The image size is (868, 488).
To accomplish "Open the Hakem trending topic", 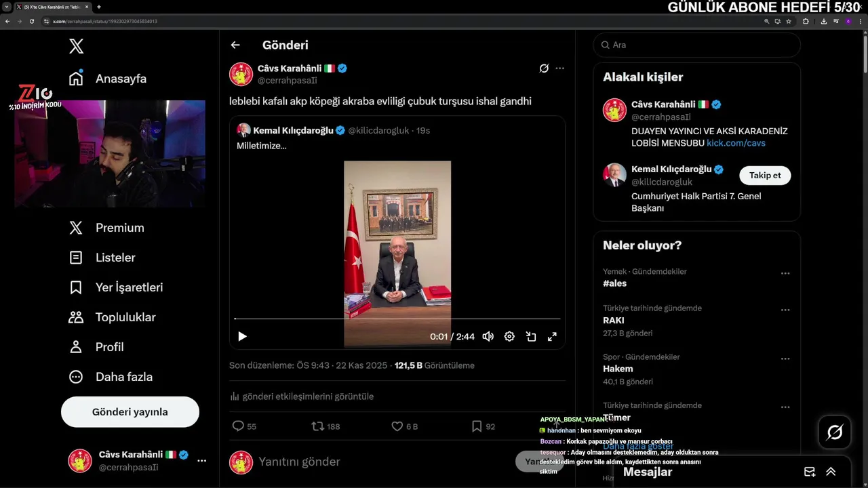I will coord(618,369).
